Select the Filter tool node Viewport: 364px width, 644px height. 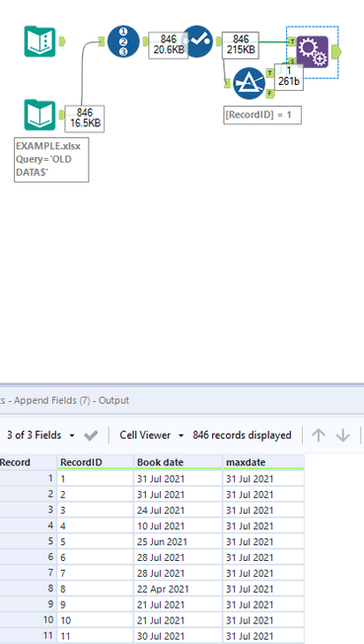(250, 83)
